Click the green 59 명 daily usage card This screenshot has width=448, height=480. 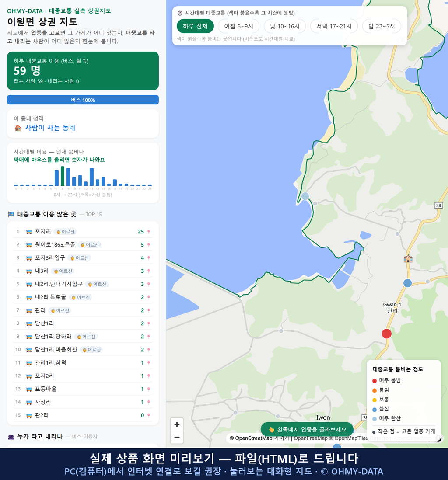click(83, 71)
